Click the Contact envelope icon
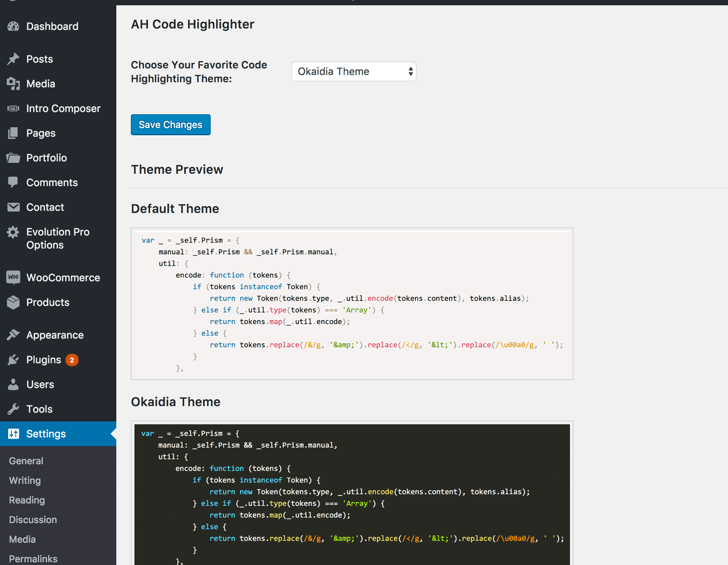Viewport: 728px width, 565px height. pos(13,207)
